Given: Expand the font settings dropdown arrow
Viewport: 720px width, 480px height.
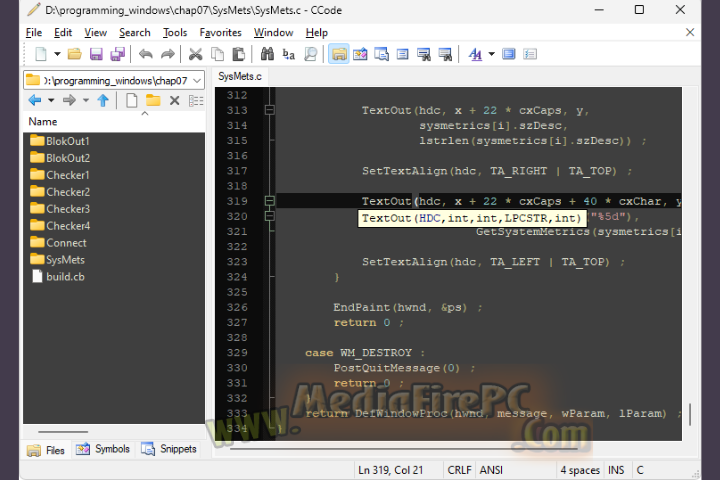Looking at the screenshot, I should [x=491, y=54].
